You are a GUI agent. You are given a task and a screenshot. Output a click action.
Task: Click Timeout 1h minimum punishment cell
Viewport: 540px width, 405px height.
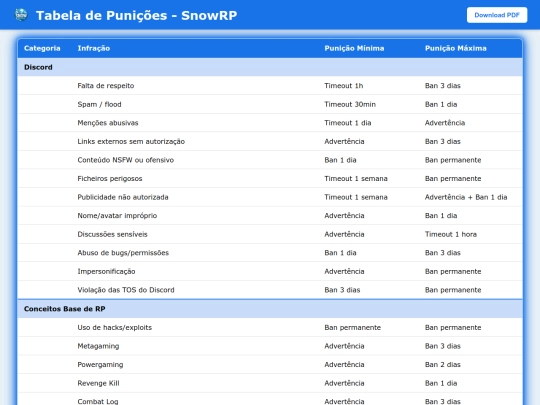[x=344, y=86]
